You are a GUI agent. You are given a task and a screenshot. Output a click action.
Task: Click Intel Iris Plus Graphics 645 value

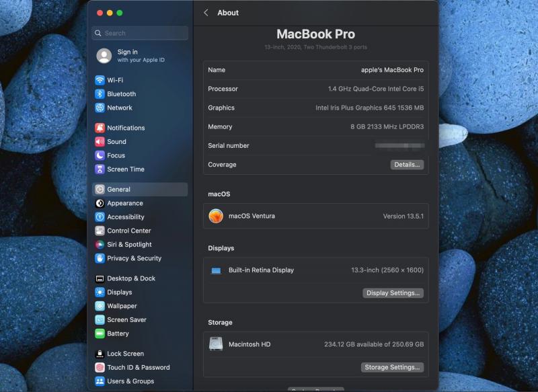(x=369, y=108)
